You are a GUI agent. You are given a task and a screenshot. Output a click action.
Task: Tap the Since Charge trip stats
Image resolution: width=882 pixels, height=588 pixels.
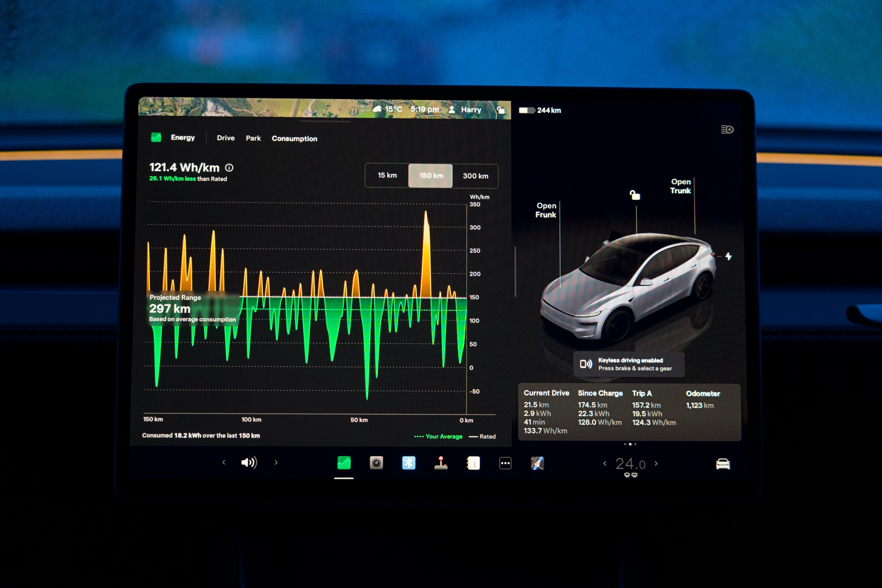pyautogui.click(x=600, y=408)
